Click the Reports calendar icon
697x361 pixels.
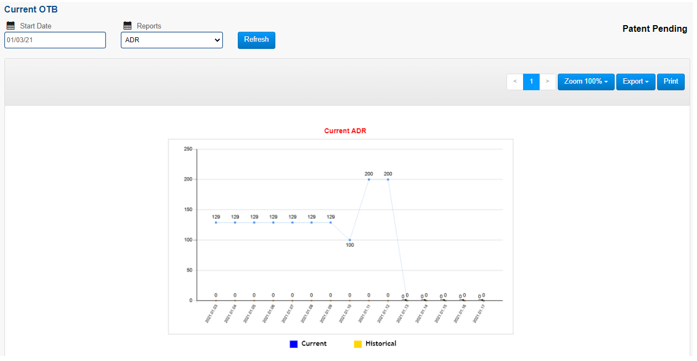point(128,25)
